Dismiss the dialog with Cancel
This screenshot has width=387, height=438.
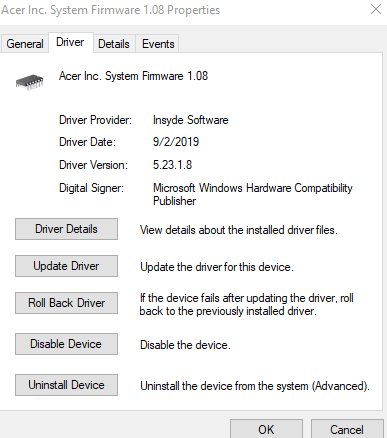tap(347, 429)
